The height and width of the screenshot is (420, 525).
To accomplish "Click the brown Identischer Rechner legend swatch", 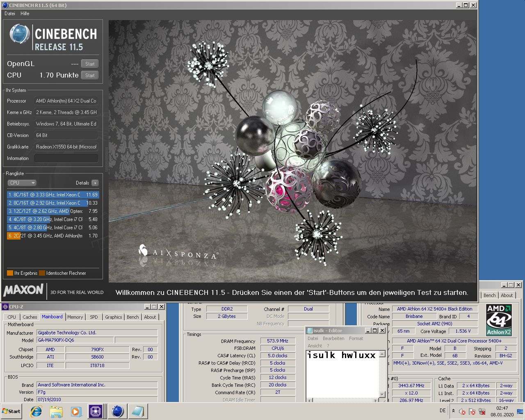I will (x=42, y=273).
